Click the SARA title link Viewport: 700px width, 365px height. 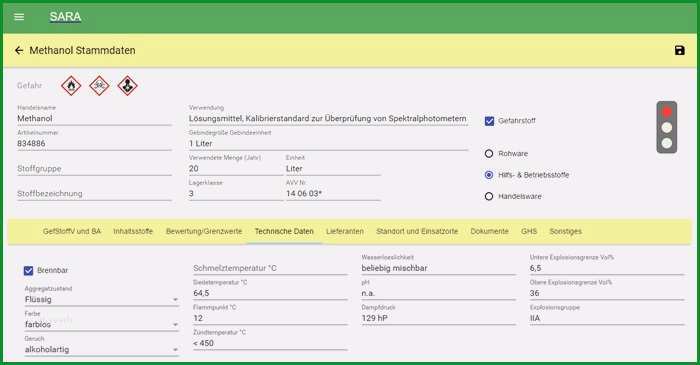pyautogui.click(x=65, y=17)
